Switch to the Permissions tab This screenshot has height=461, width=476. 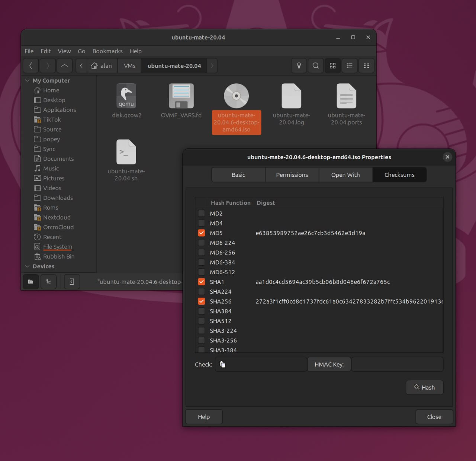click(292, 175)
